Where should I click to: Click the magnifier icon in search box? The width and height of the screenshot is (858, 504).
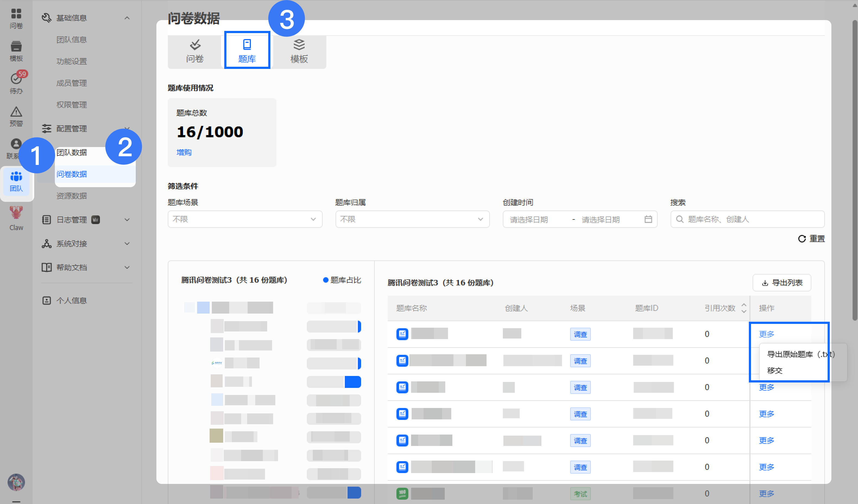680,219
